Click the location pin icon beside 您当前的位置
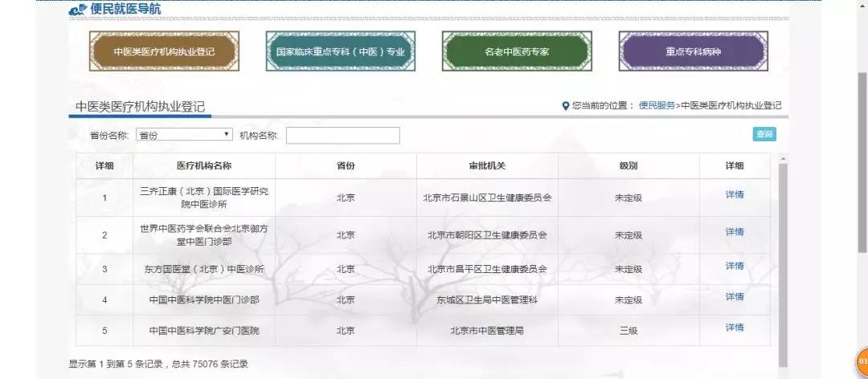 (566, 106)
